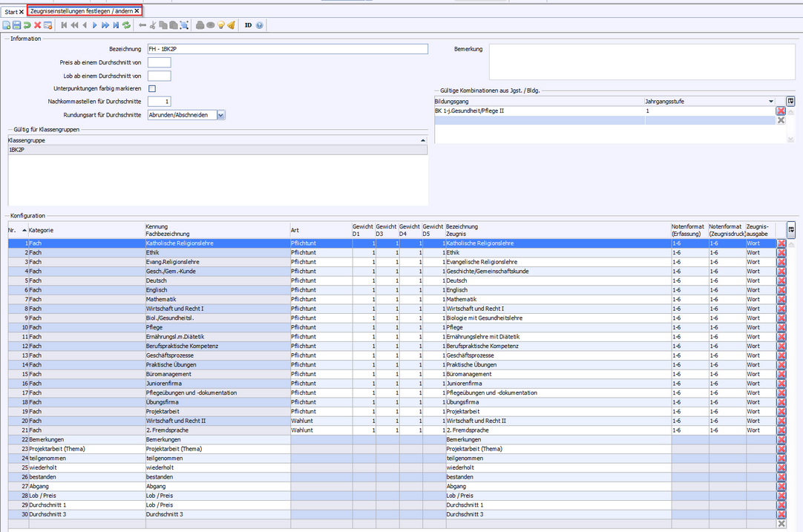Open Jahrgangsstufe column dropdown arrow
Viewport: 803px width, 532px height.
[x=771, y=101]
